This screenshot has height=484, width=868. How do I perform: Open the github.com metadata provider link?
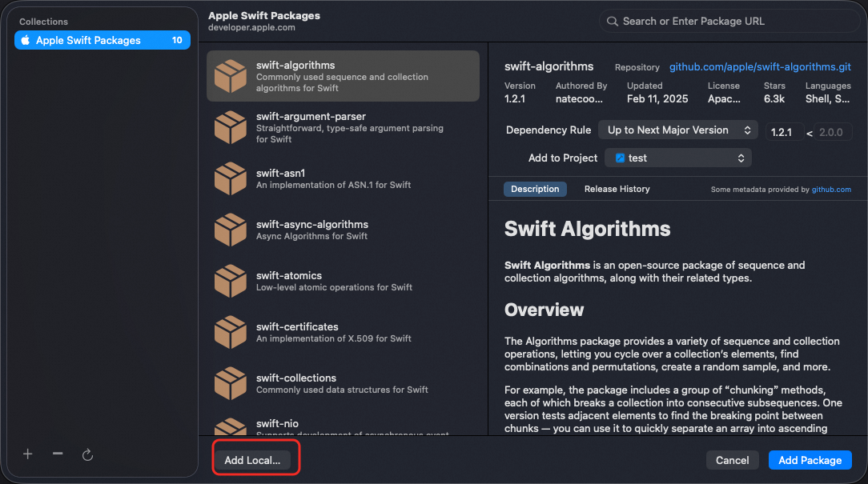click(831, 190)
